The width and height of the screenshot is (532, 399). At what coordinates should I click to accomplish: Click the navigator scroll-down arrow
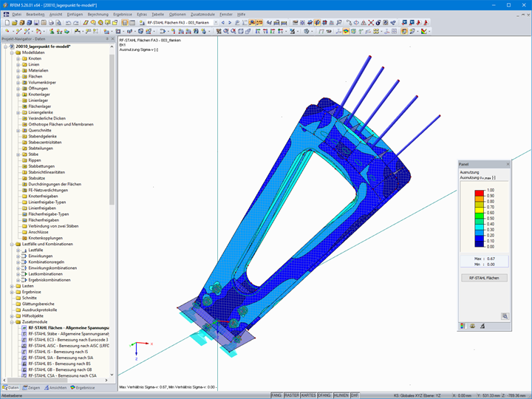[112, 375]
